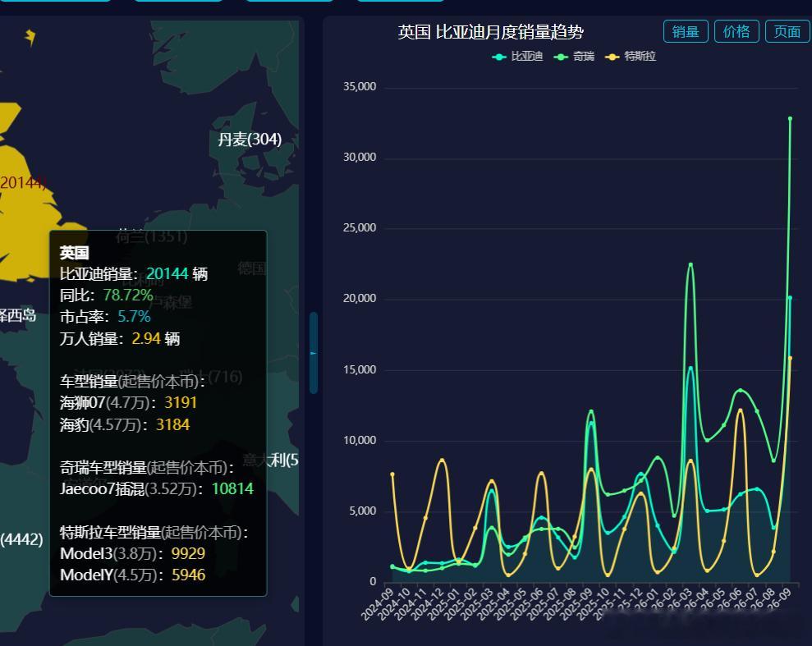The height and width of the screenshot is (646, 812).
Task: Switch chart to 价格 view
Action: (x=736, y=31)
